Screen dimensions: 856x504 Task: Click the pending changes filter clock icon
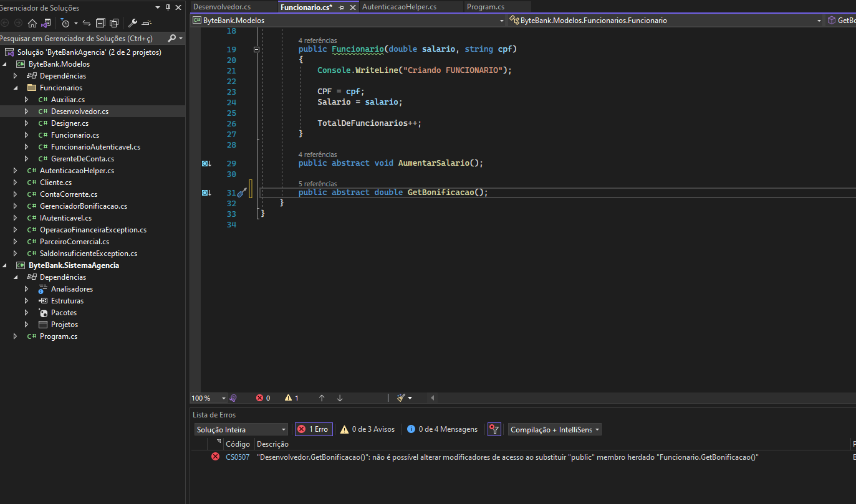coord(65,23)
